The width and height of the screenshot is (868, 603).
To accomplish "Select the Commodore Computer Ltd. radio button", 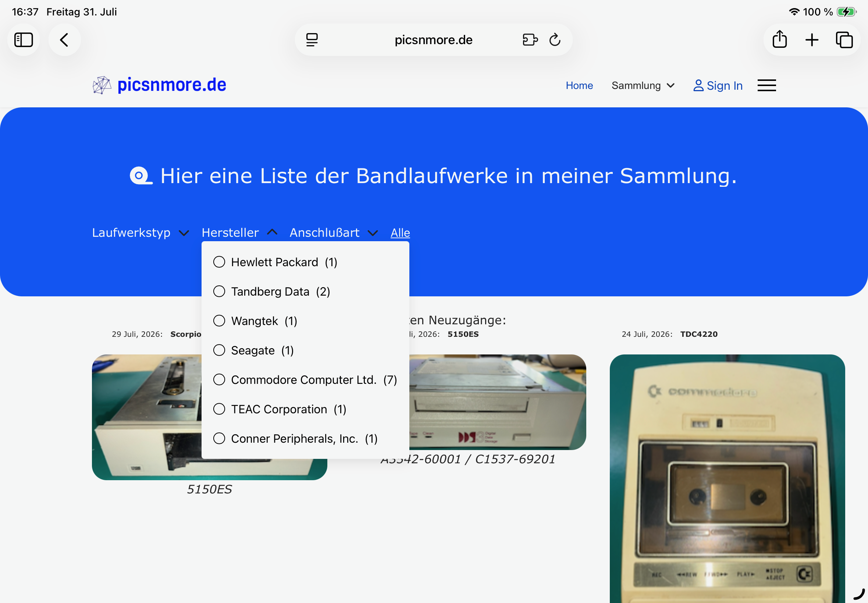I will pyautogui.click(x=219, y=379).
